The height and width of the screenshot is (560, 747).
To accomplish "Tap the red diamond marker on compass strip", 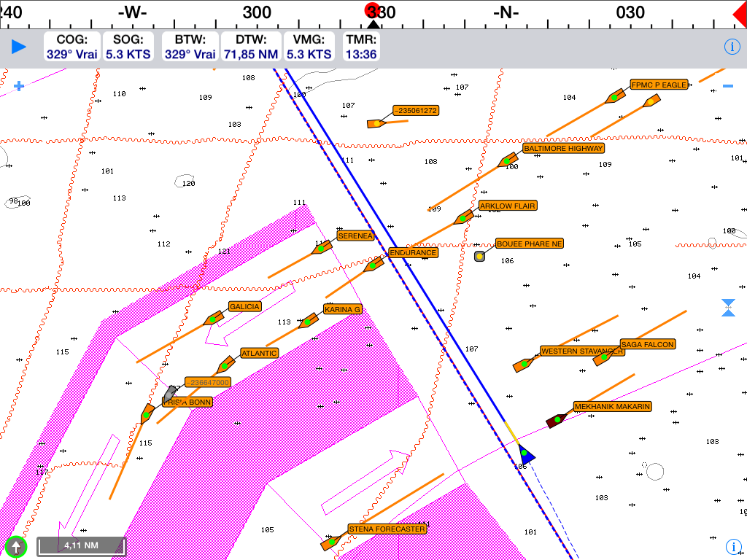I will (740, 14).
